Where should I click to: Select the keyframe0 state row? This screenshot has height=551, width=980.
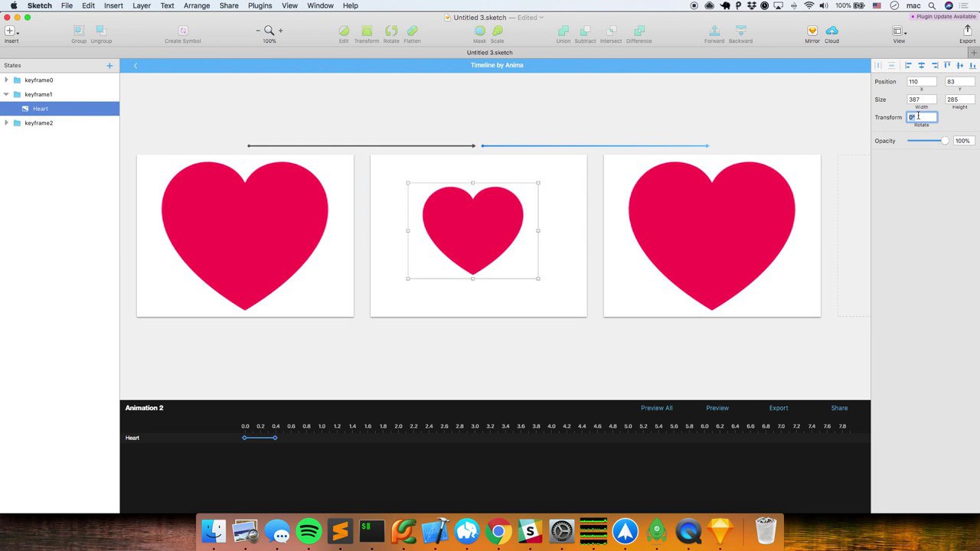[x=60, y=80]
